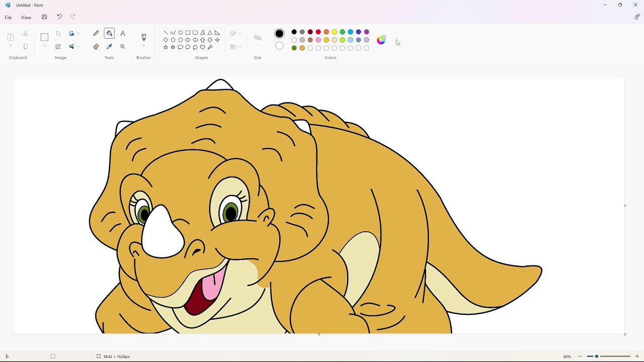644x362 pixels.
Task: Select the Fill with color bucket tool
Action: click(x=109, y=33)
